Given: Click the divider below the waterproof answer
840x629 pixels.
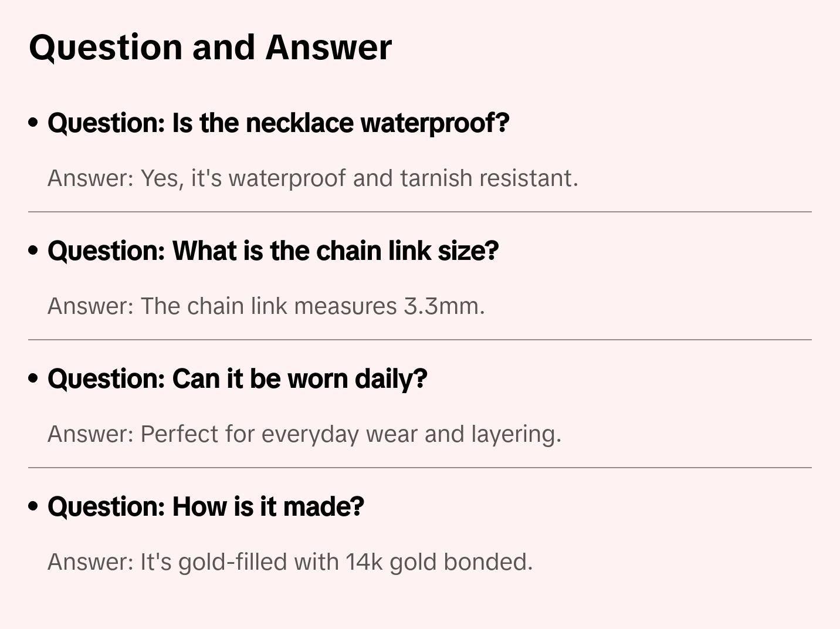Looking at the screenshot, I should (420, 212).
